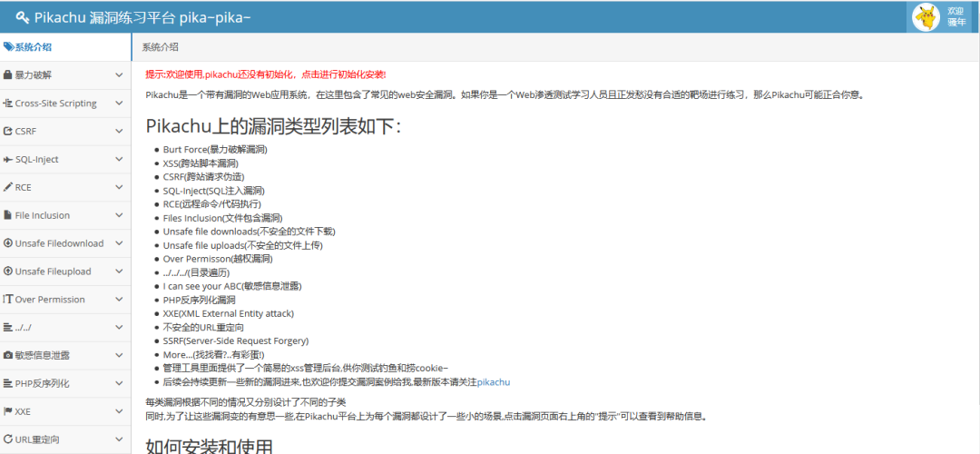Click the tag icon beside 系统介绍
This screenshot has width=980, height=454.
point(8,47)
